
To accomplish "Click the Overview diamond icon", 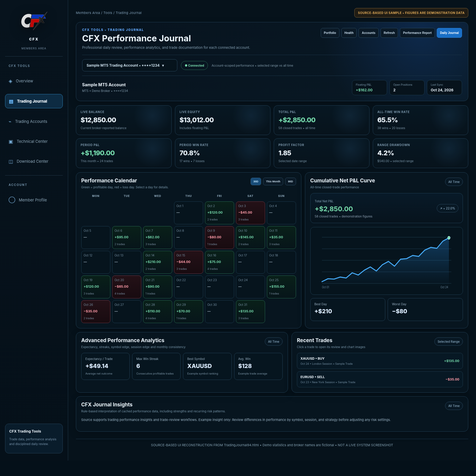I will [11, 81].
